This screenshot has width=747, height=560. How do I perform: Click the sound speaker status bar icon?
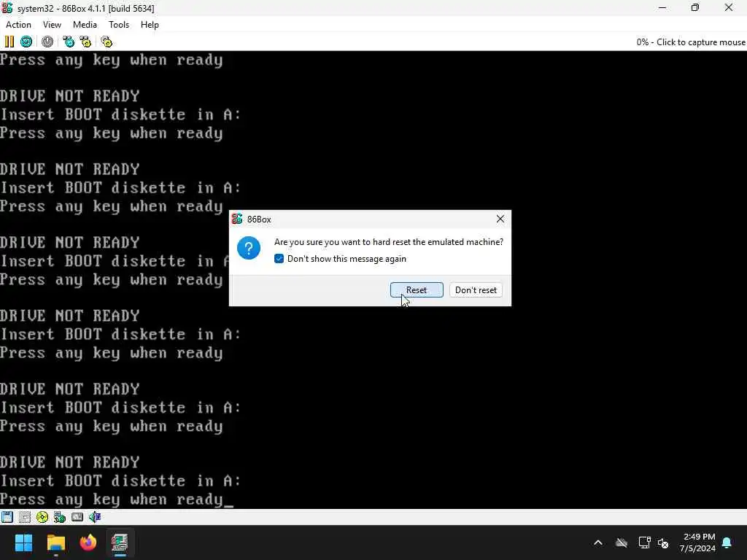(95, 517)
